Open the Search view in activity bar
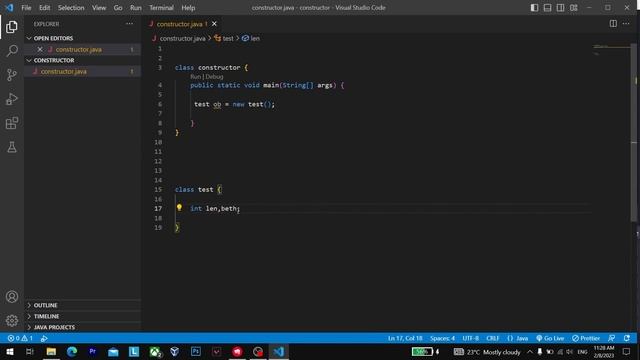Screen dimensions: 640x360 12,51
